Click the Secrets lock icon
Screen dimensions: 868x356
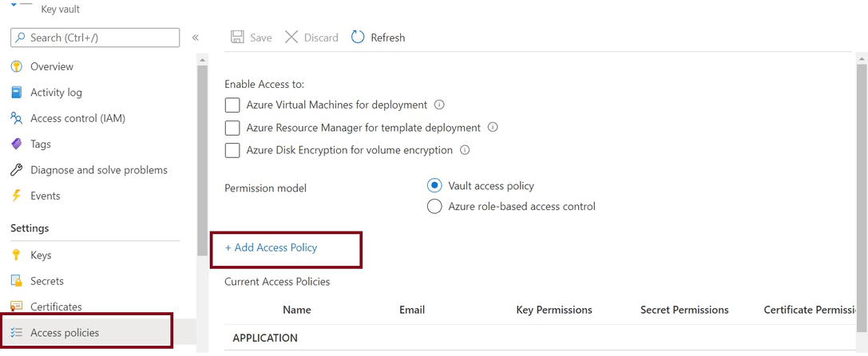(x=17, y=281)
